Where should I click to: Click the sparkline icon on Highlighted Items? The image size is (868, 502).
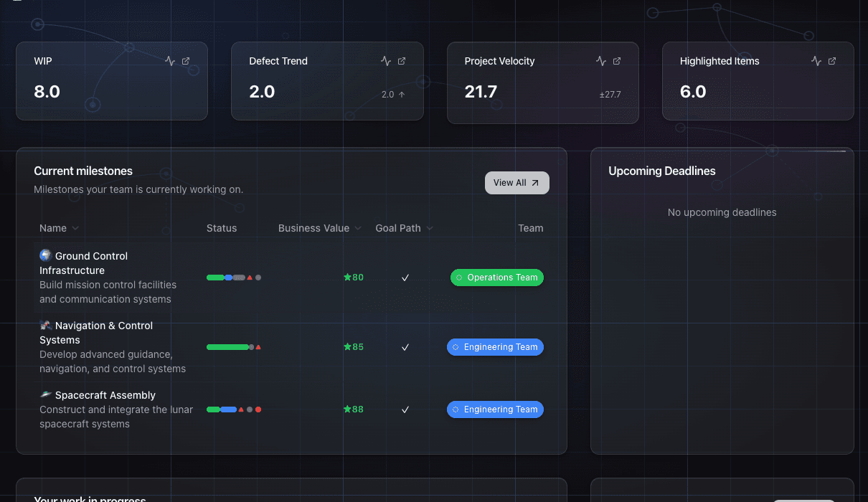click(x=817, y=61)
